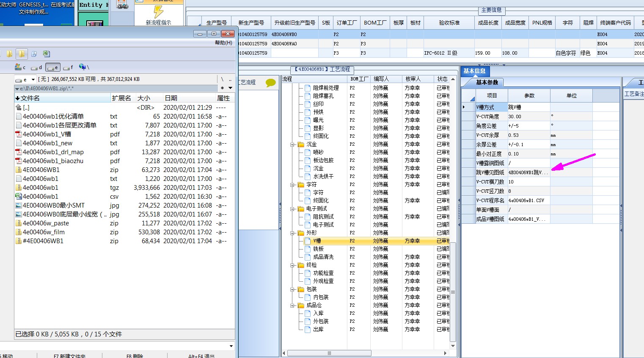
Task: Go to parent directory with '..' button
Action: coord(230,79)
